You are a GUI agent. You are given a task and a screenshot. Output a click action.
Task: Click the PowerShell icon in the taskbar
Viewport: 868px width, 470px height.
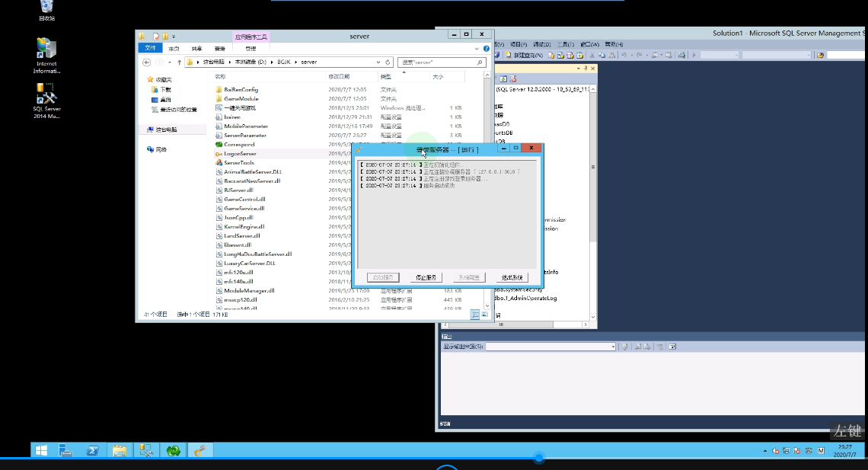pyautogui.click(x=91, y=451)
